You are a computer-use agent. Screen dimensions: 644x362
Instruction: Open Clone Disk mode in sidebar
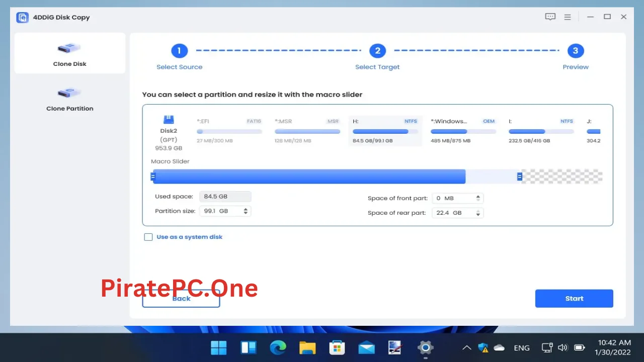coord(70,53)
